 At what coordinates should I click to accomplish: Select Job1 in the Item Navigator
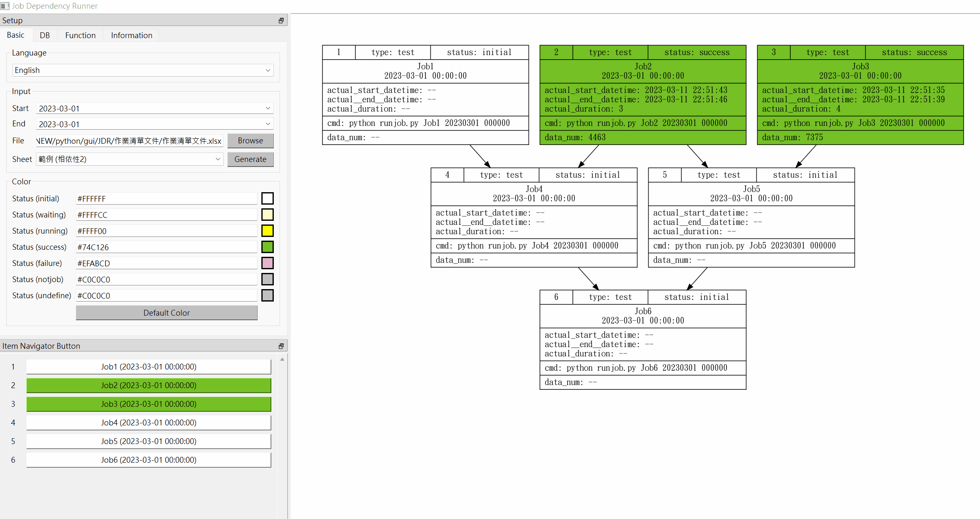[x=148, y=367]
